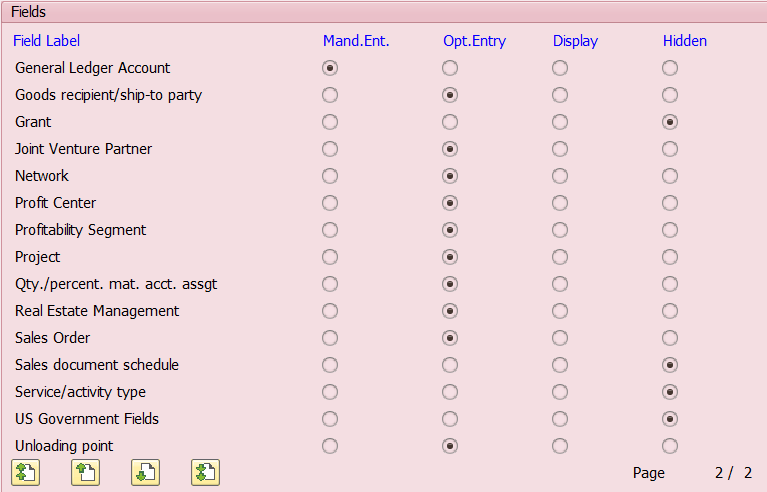Set Network field to Display
This screenshot has height=492, width=767.
(560, 176)
